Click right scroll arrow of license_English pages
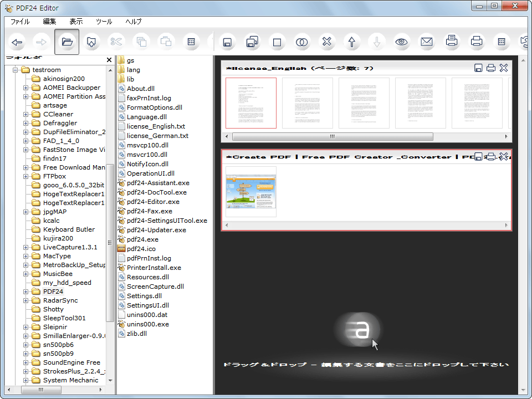532x399 pixels. [506, 136]
